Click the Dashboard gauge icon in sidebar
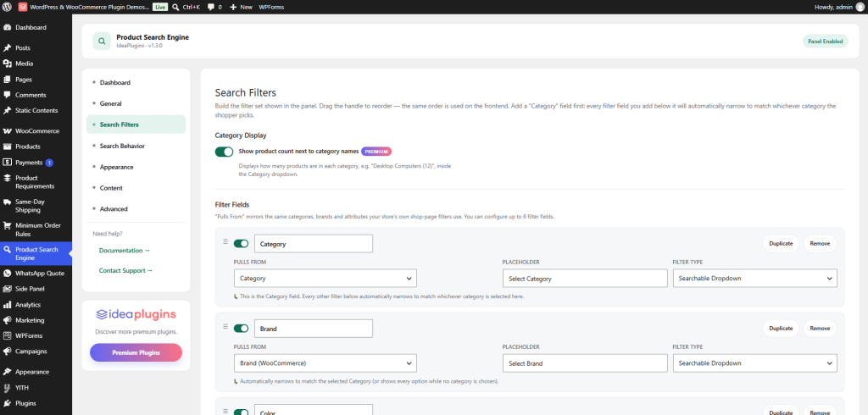 (7, 28)
